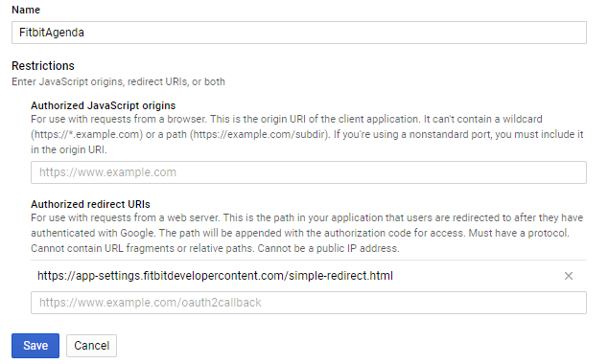Click the https://*.example.com wildcard example text
The image size is (608, 364).
point(87,134)
